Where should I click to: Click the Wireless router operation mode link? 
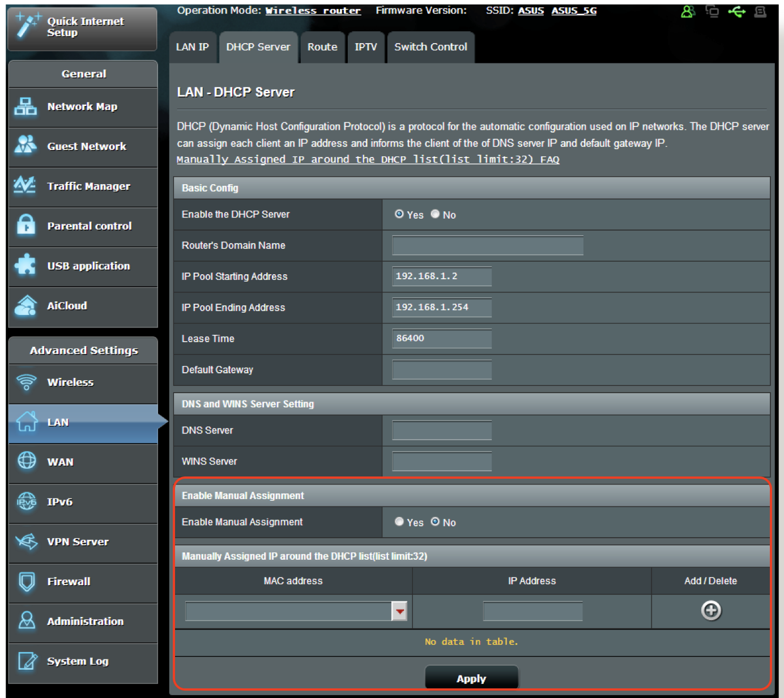[x=313, y=11]
